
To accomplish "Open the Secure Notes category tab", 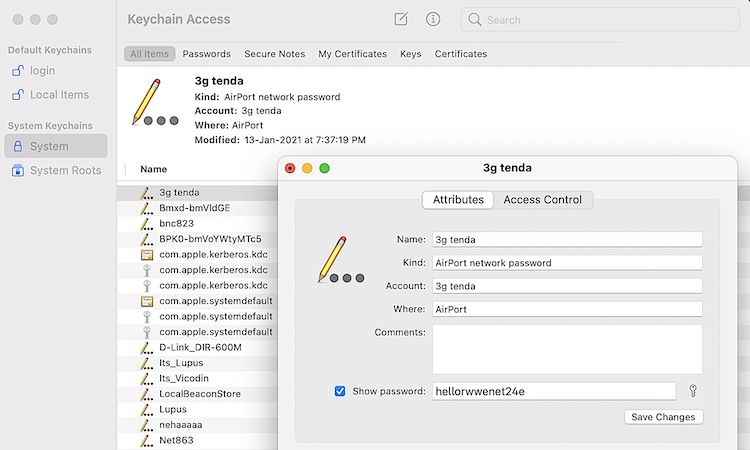I will coord(275,54).
